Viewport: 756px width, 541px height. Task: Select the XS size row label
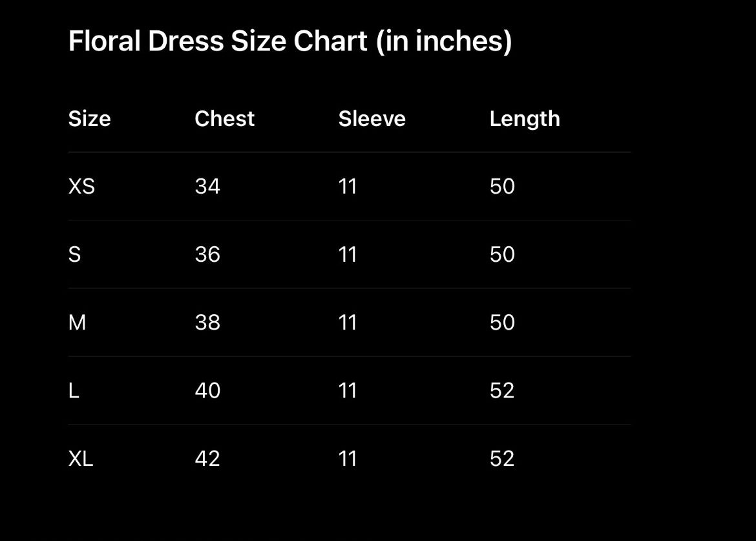point(81,187)
